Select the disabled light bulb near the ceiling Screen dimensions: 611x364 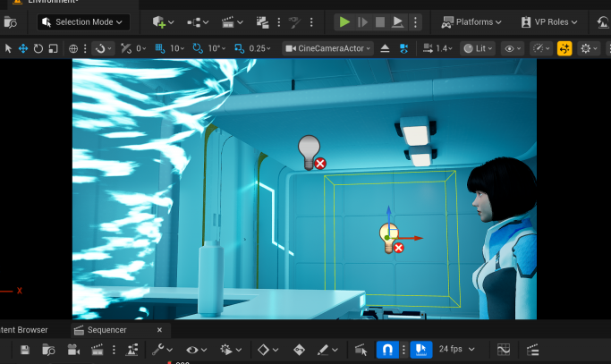(x=310, y=150)
